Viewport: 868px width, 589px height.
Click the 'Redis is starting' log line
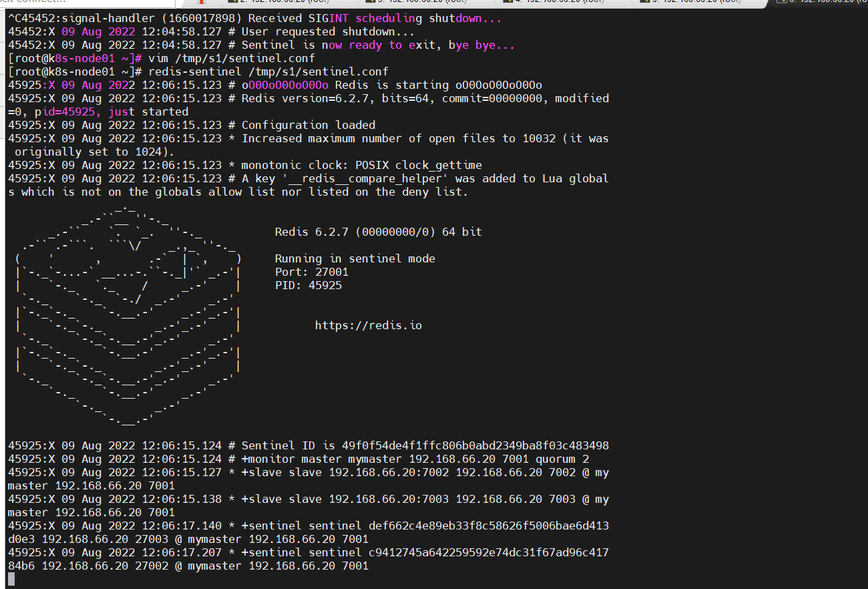point(274,85)
